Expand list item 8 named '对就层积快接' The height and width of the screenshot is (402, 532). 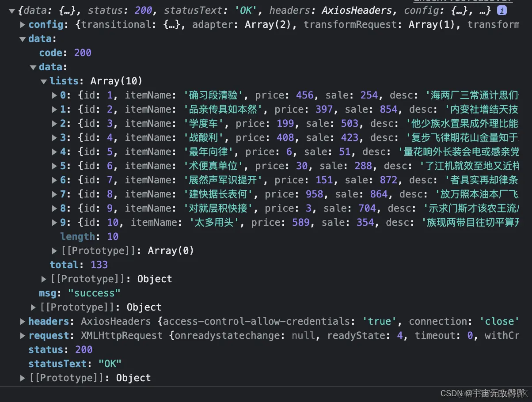(54, 209)
